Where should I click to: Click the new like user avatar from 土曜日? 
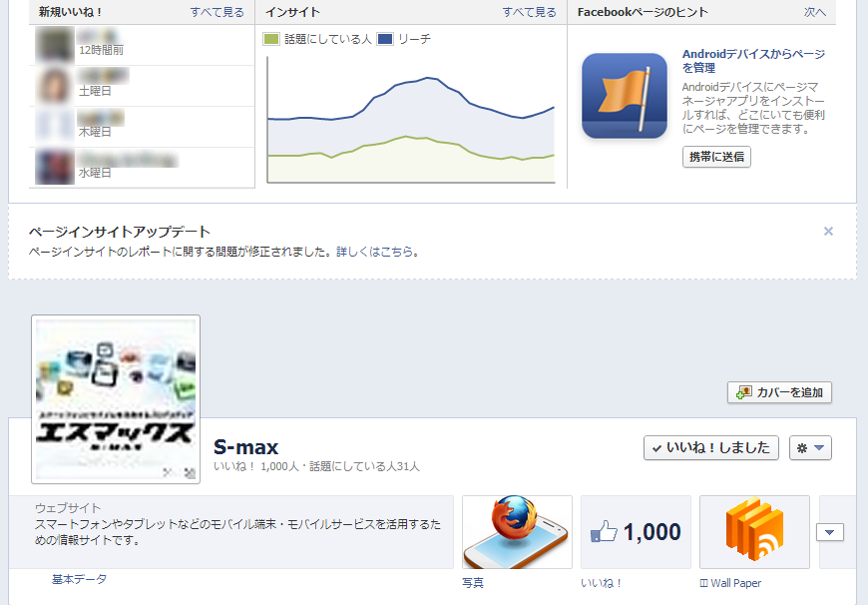[55, 86]
